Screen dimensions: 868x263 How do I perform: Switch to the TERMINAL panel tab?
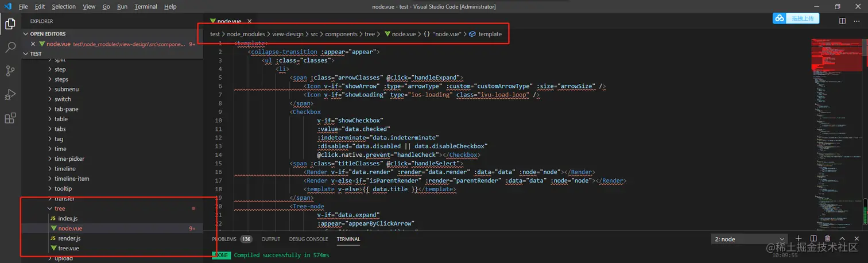point(348,239)
